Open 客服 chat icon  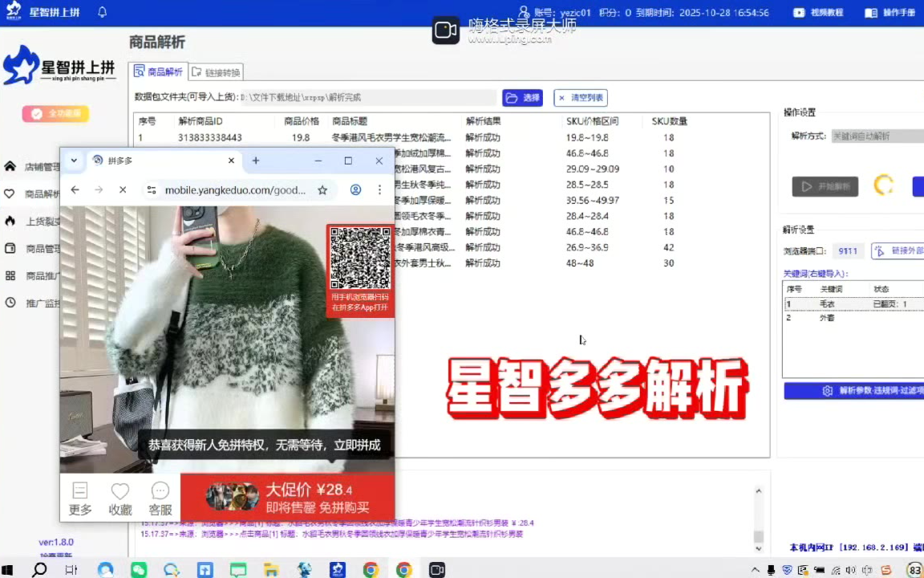(160, 498)
